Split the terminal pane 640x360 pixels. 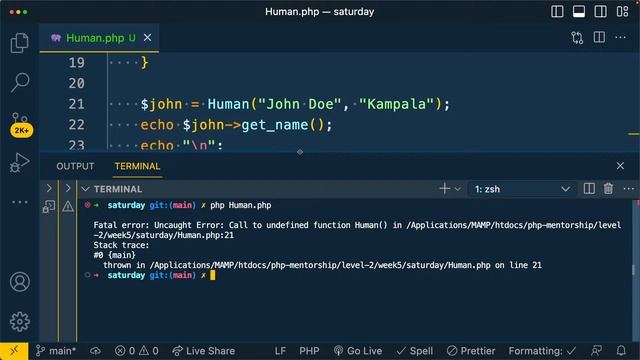[x=589, y=189]
